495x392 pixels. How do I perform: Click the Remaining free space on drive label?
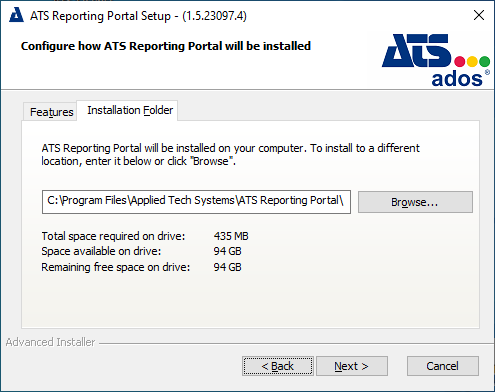tap(115, 267)
